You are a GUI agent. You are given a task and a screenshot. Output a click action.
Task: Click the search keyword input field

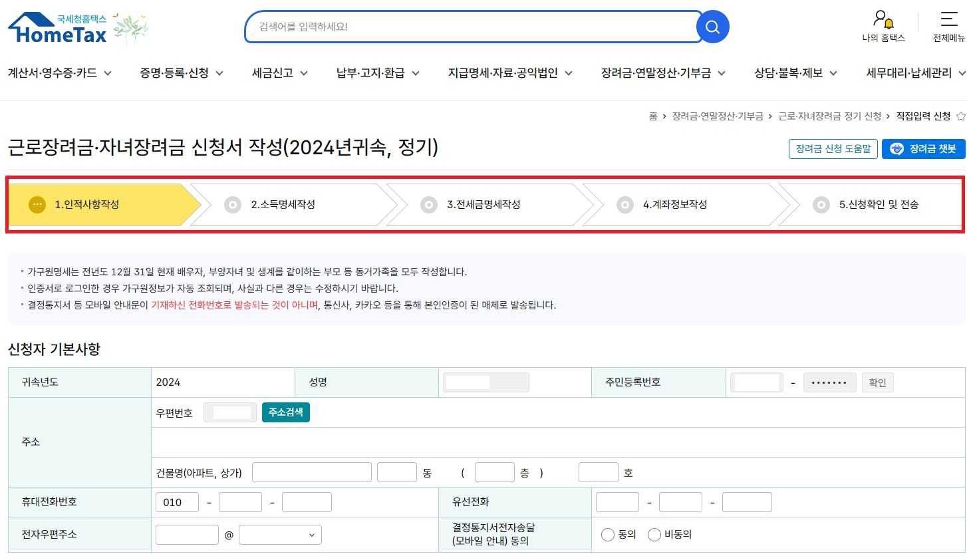[466, 27]
